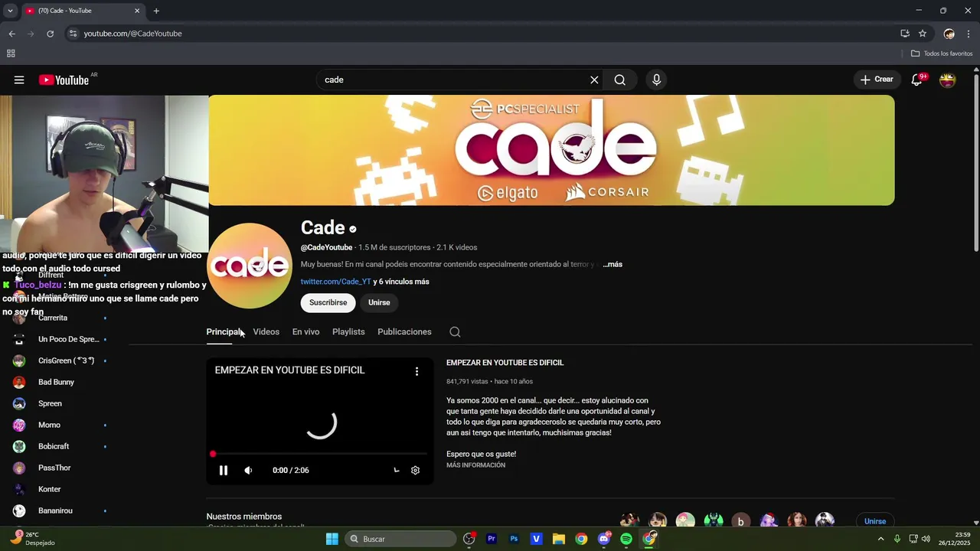
Task: Open Adobe Premiere Pro from taskbar
Action: 492,539
